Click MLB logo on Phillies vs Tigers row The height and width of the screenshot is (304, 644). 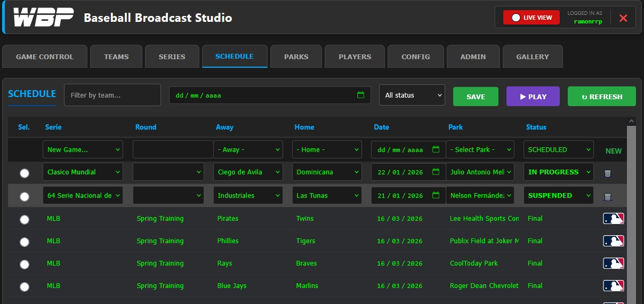tap(613, 241)
